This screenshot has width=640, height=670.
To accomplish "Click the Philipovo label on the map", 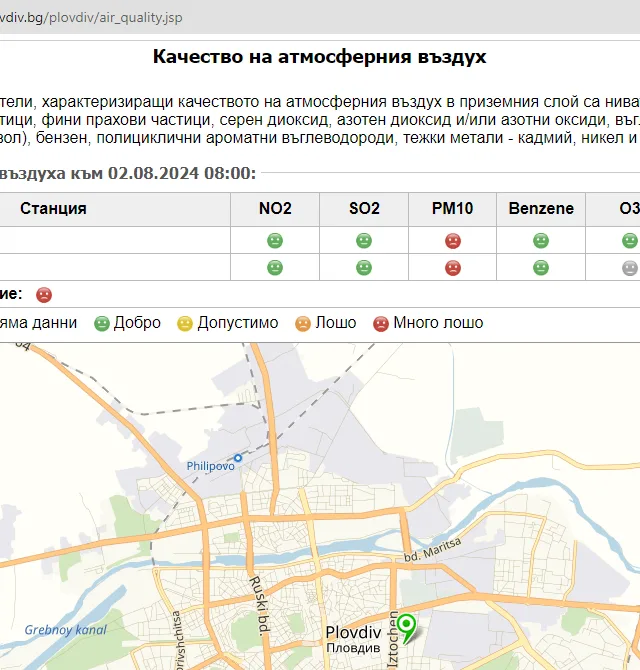I will (x=210, y=466).
